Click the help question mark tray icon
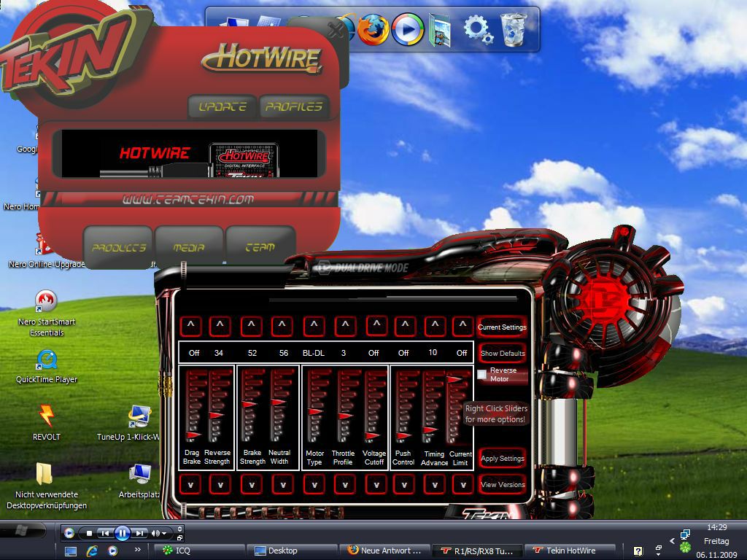Viewport: 747px width, 560px height. 638,551
